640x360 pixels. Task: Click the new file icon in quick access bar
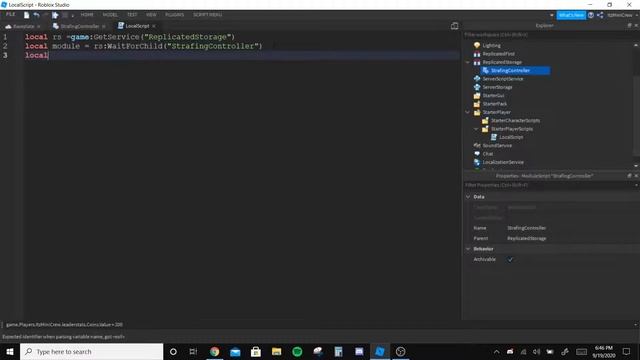point(27,15)
